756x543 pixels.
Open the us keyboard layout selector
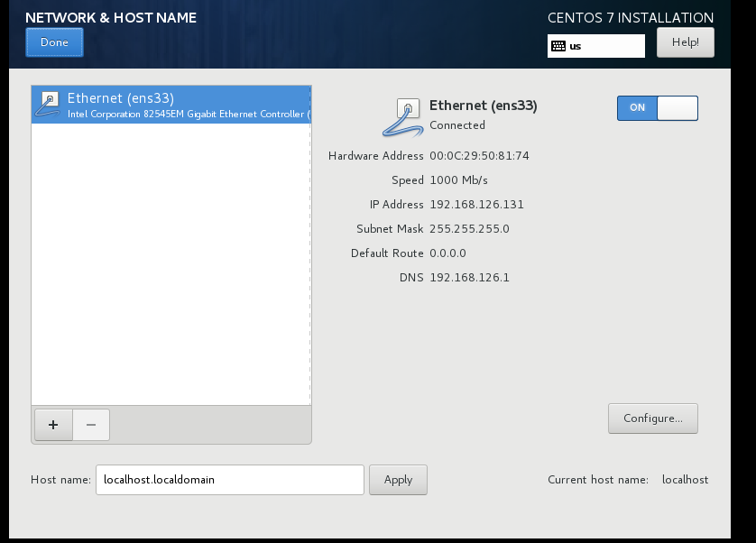(596, 46)
